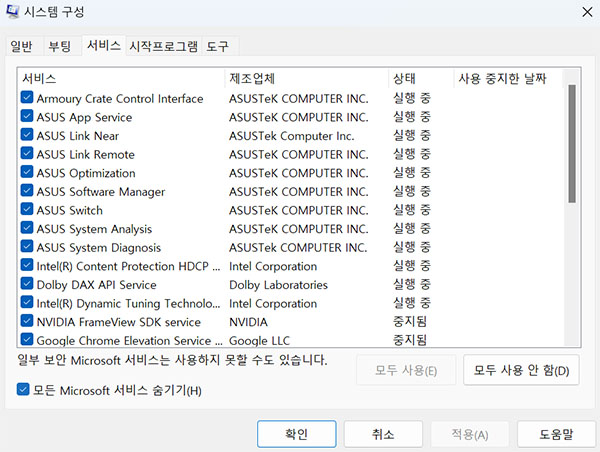This screenshot has height=452, width=600.
Task: Click 실행 중 status of ASUS Switch
Action: tap(412, 210)
